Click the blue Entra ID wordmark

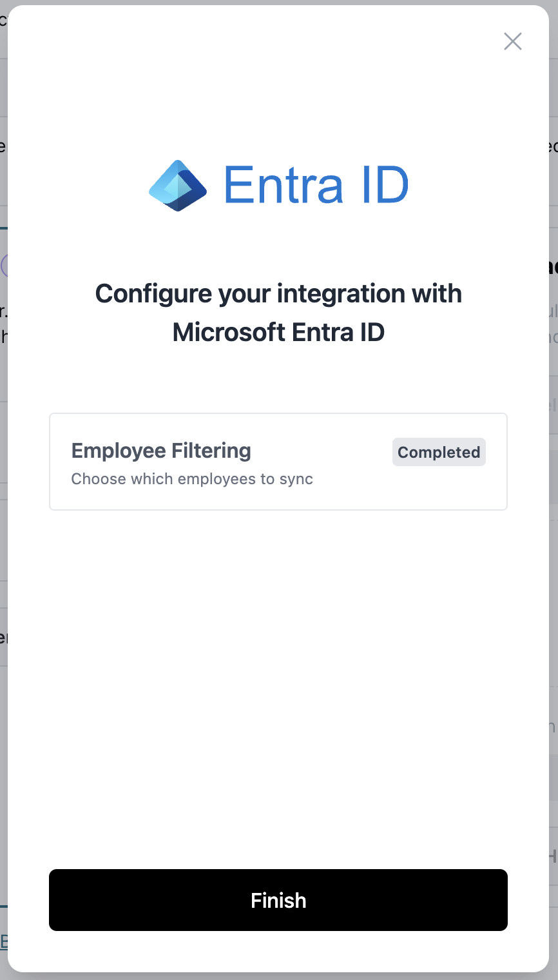pyautogui.click(x=316, y=186)
